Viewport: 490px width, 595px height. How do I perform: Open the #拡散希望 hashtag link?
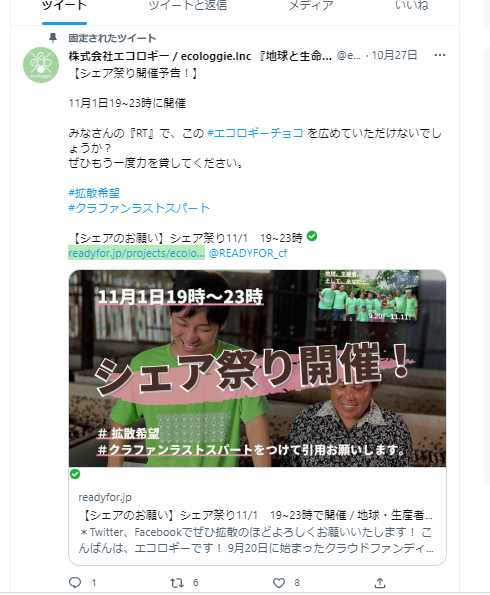click(x=94, y=193)
